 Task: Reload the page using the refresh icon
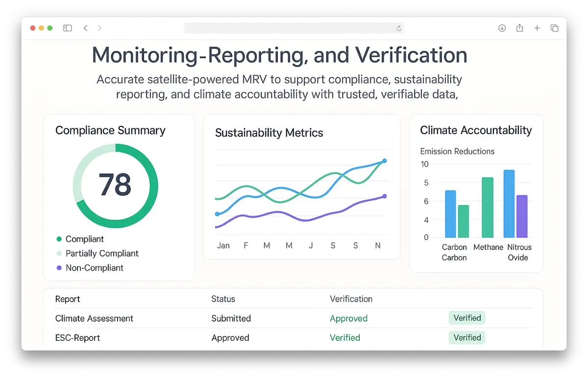[399, 28]
